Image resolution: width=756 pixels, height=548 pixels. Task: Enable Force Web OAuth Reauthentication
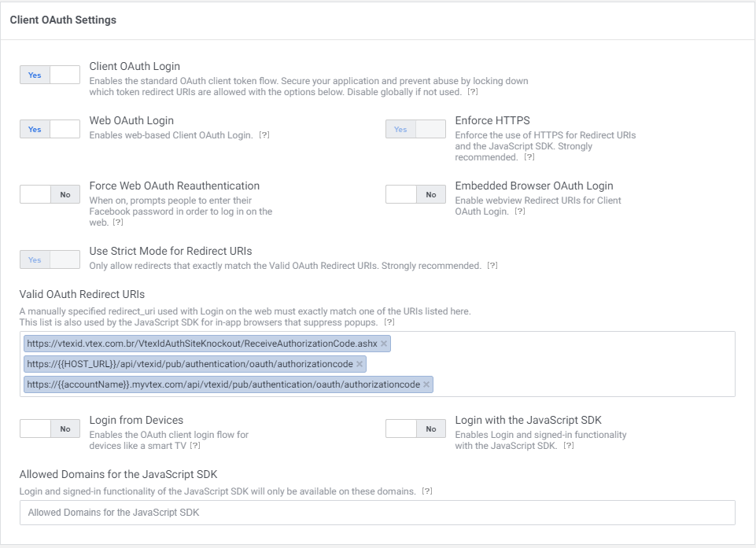pos(50,194)
